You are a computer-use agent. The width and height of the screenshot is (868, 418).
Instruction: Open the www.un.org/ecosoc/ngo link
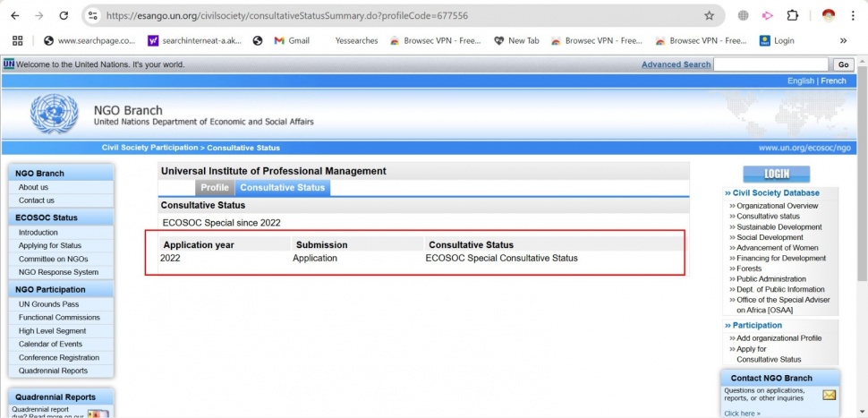click(804, 148)
